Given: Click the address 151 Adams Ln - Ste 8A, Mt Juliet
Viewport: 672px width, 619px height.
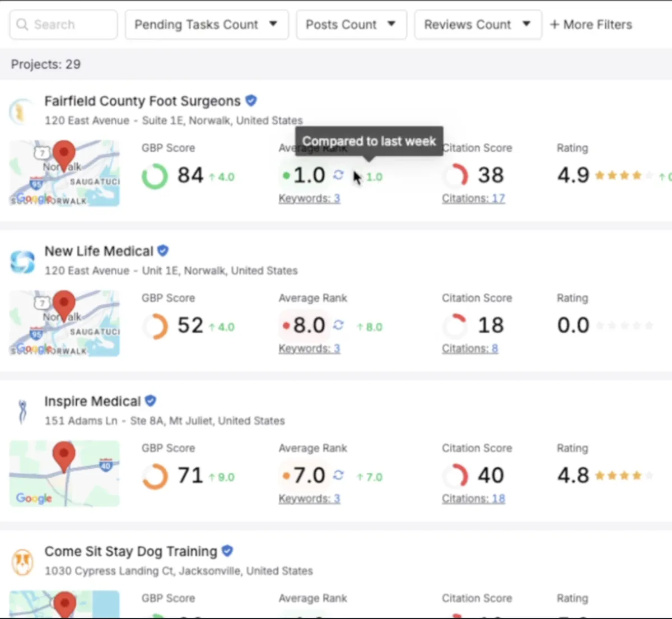Looking at the screenshot, I should (x=165, y=421).
